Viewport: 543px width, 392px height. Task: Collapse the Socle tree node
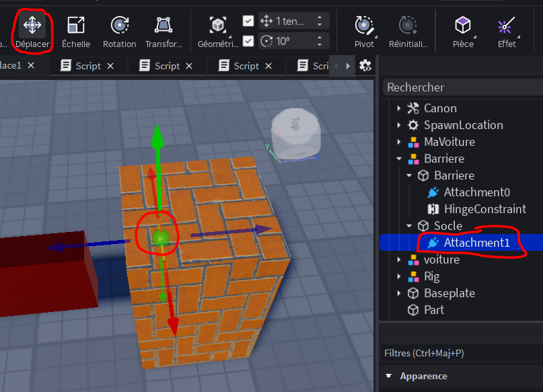click(409, 226)
